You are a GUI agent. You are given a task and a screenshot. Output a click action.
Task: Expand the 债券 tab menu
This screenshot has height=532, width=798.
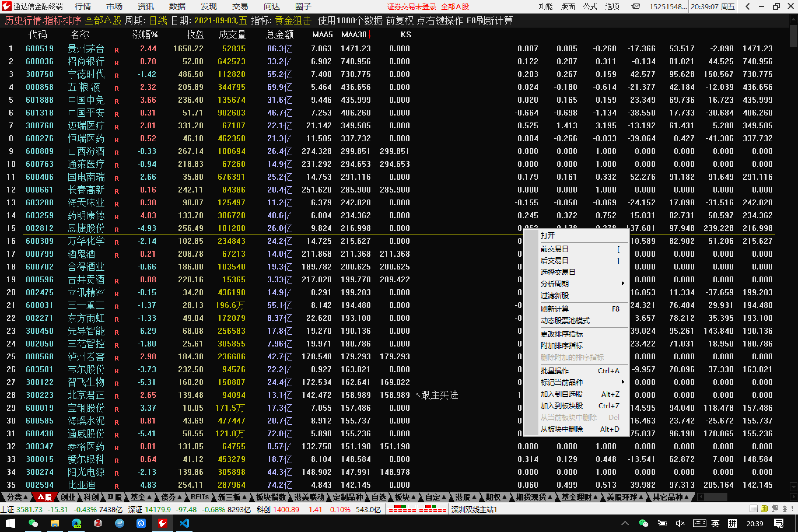coord(171,497)
